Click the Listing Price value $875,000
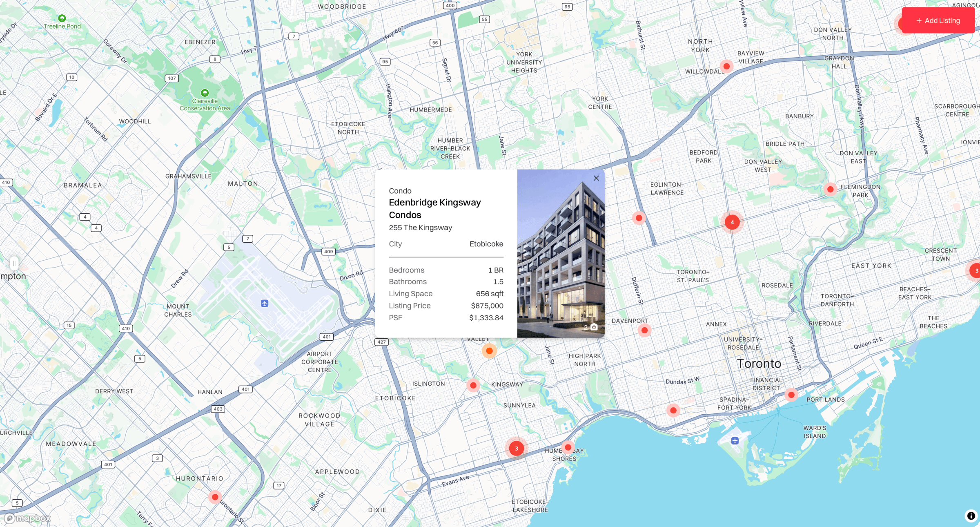The height and width of the screenshot is (527, 980). [x=487, y=306]
